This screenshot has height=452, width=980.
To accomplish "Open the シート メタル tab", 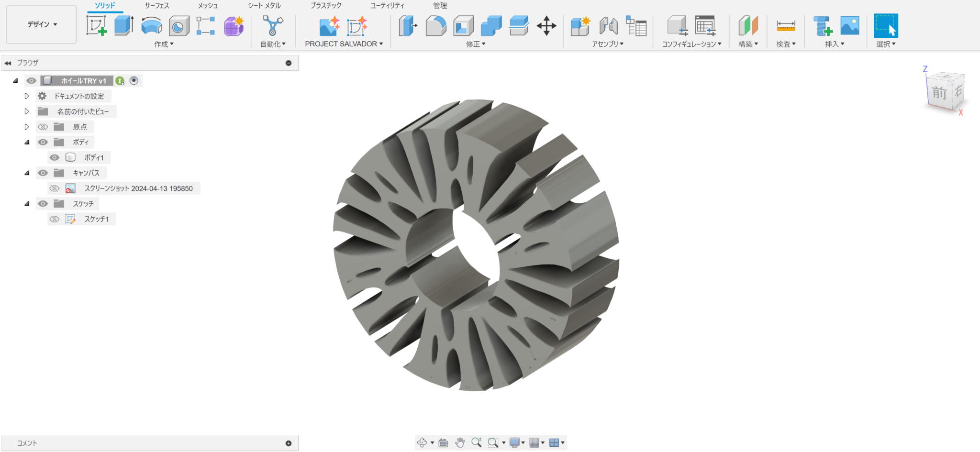I will [263, 6].
